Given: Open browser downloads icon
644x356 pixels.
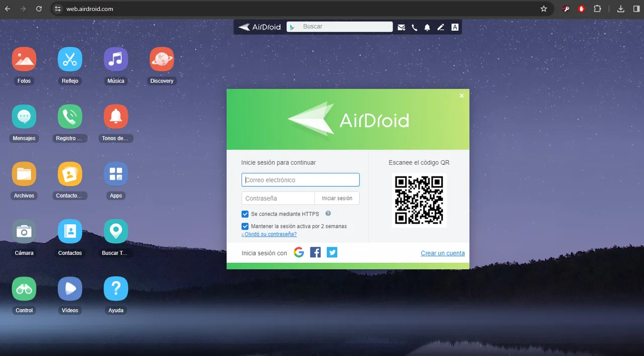Looking at the screenshot, I should (x=621, y=9).
